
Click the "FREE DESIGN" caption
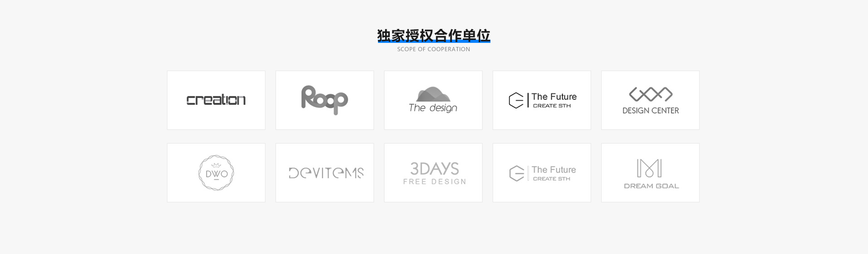(434, 182)
